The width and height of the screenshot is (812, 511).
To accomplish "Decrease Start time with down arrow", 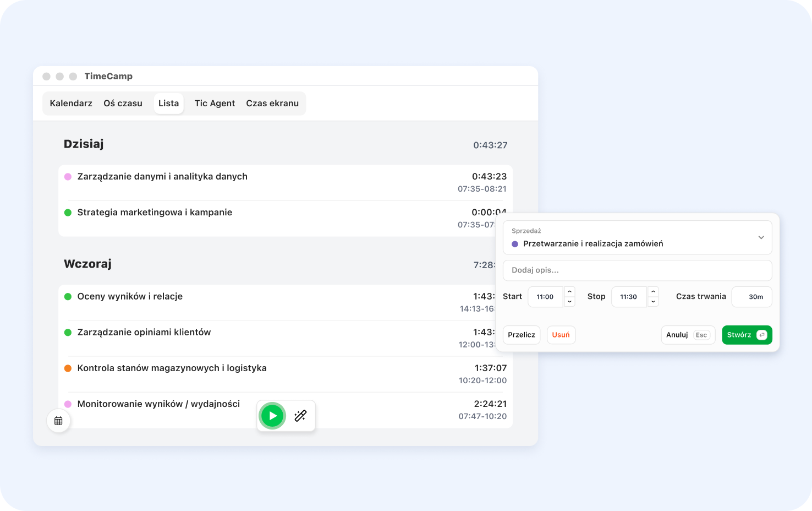I will 570,302.
